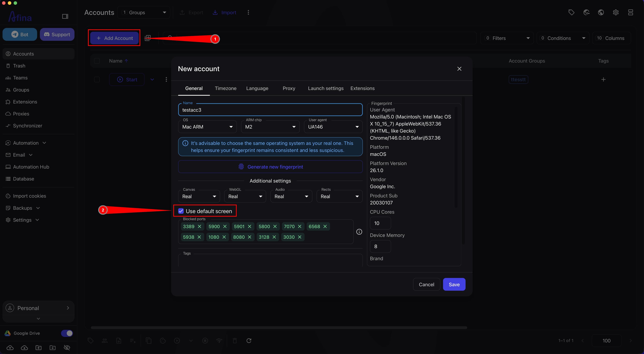Click the copy icon in the bottom toolbar
This screenshot has width=644, height=354.
(149, 340)
